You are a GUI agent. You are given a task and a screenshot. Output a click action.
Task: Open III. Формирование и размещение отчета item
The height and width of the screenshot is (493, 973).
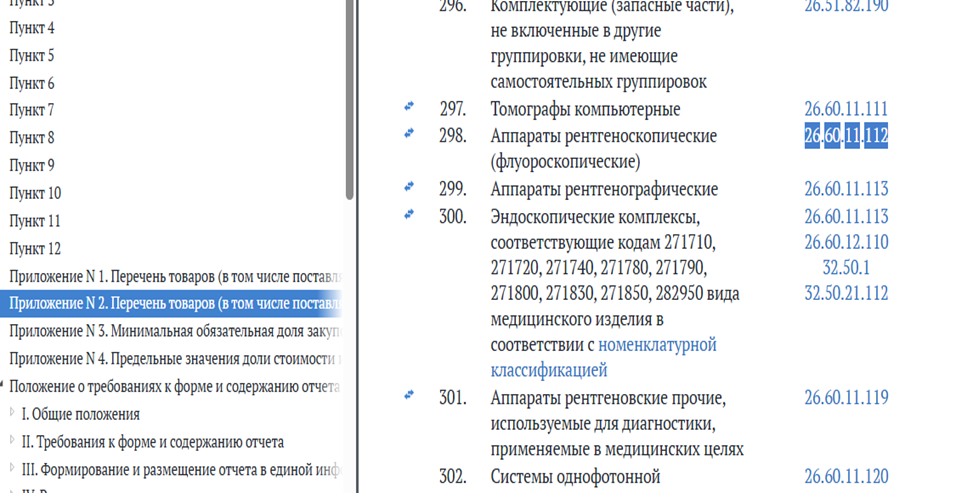(x=181, y=470)
